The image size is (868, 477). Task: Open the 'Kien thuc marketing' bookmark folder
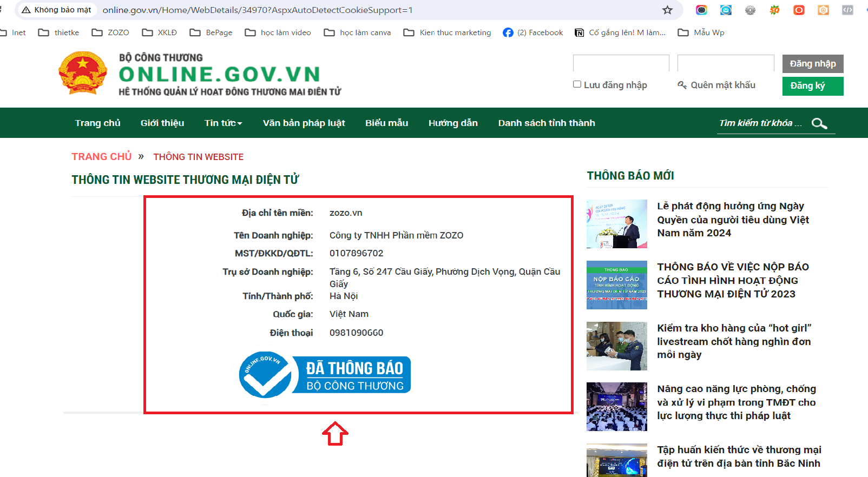(x=448, y=32)
